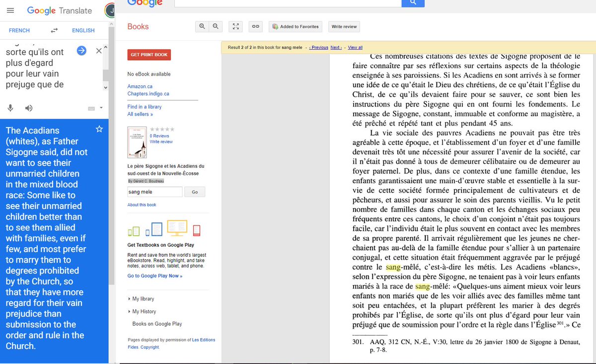Open Go to Google Play Now link
This screenshot has height=364, width=596.
(155, 276)
